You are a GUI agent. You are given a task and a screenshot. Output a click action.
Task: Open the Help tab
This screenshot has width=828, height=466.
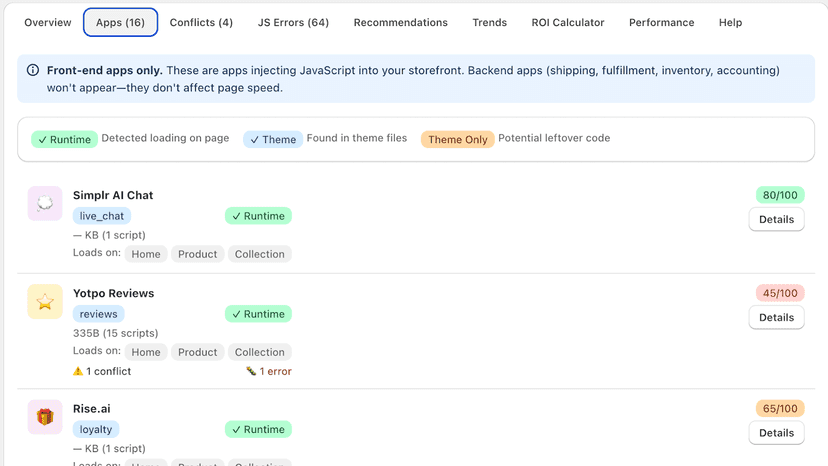click(730, 23)
